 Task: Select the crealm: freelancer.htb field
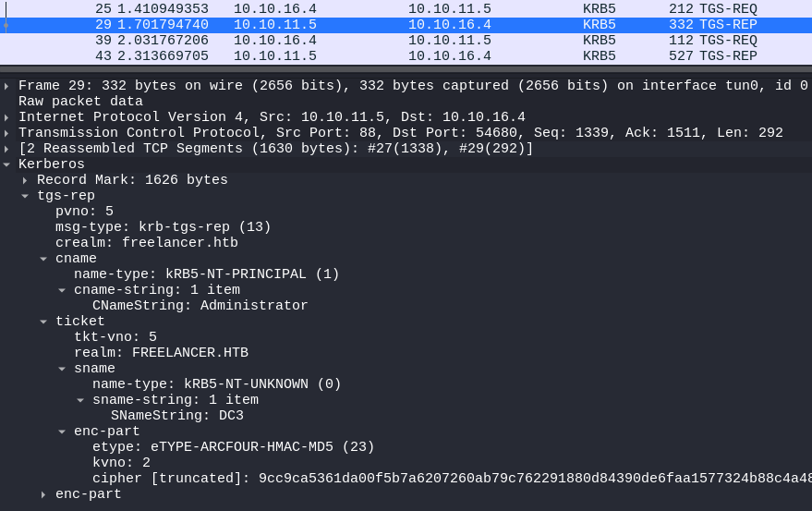[146, 243]
